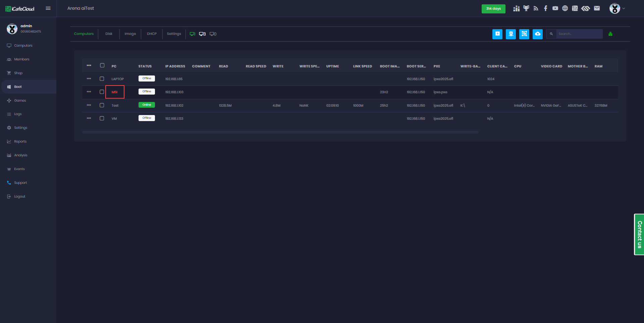Image resolution: width=644 pixels, height=323 pixels.
Task: Toggle the hamburger sidebar menu
Action: click(48, 8)
